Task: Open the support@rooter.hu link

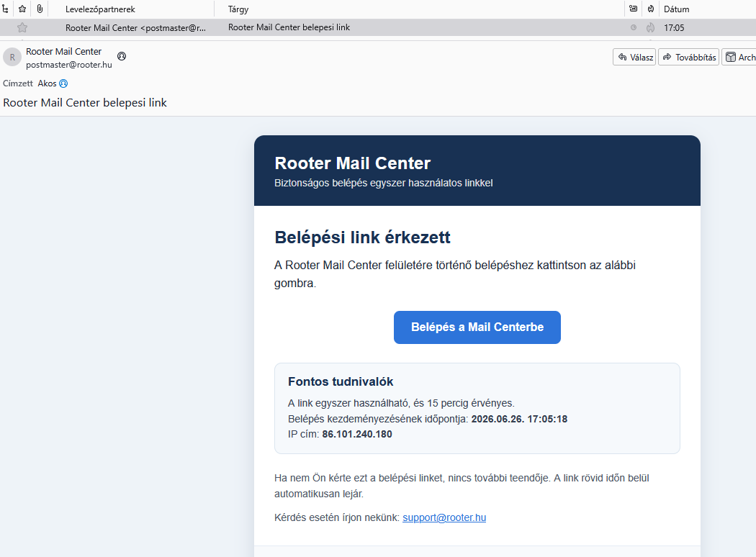Action: click(444, 517)
